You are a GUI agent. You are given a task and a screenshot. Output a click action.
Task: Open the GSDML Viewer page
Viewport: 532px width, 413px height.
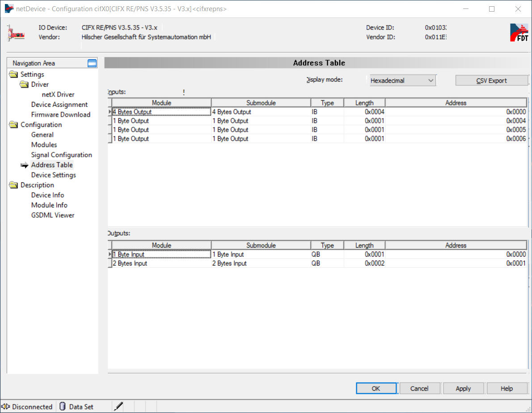coord(52,215)
